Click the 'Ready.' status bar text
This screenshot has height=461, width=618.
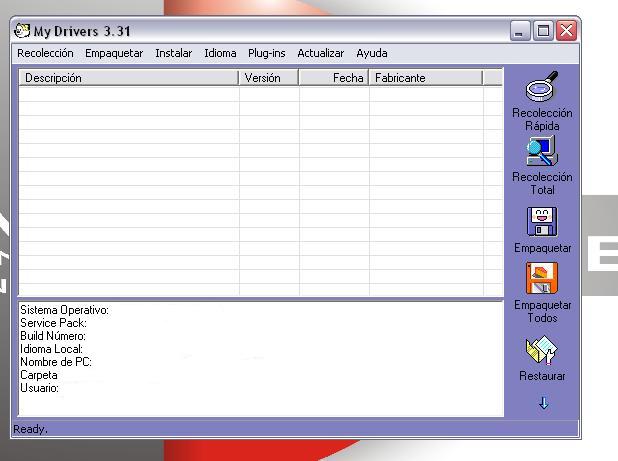[x=30, y=429]
